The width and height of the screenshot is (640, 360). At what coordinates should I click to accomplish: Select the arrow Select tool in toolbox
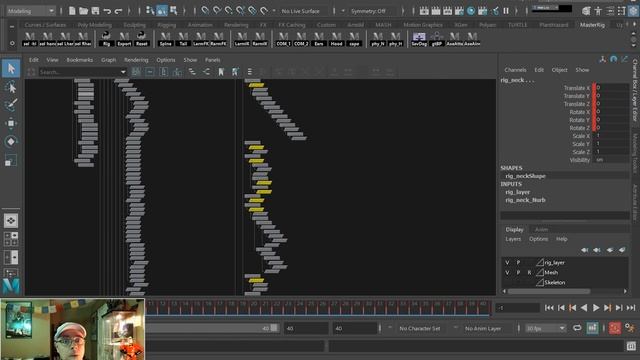11,69
